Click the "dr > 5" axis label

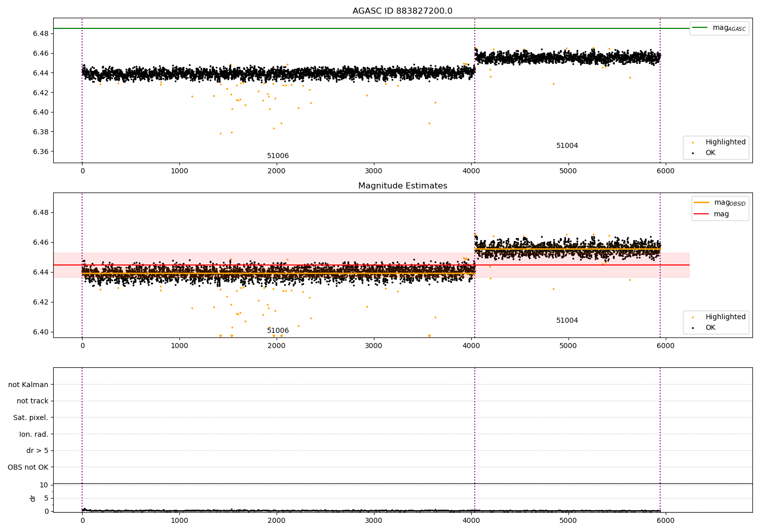pos(37,451)
